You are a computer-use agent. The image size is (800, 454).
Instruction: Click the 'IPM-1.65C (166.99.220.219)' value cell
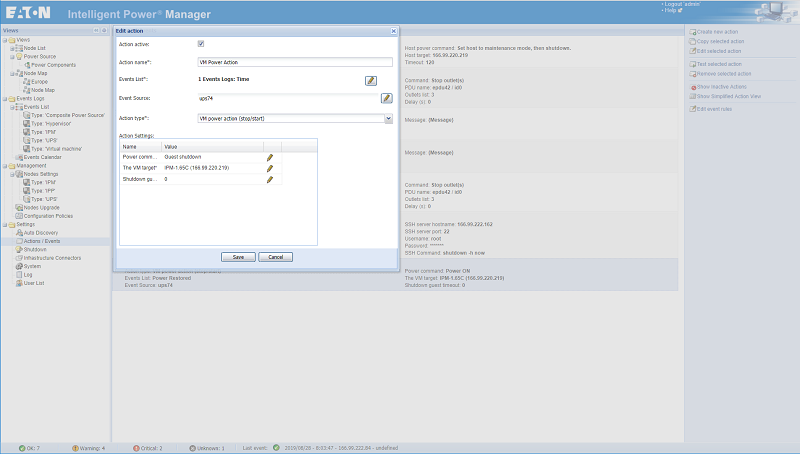coord(212,168)
